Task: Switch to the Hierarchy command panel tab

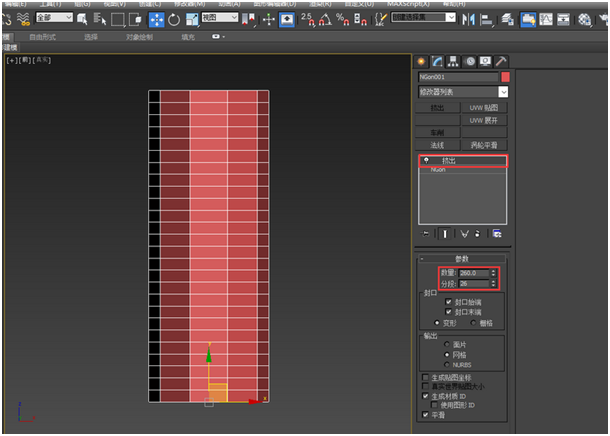Action: 453,61
